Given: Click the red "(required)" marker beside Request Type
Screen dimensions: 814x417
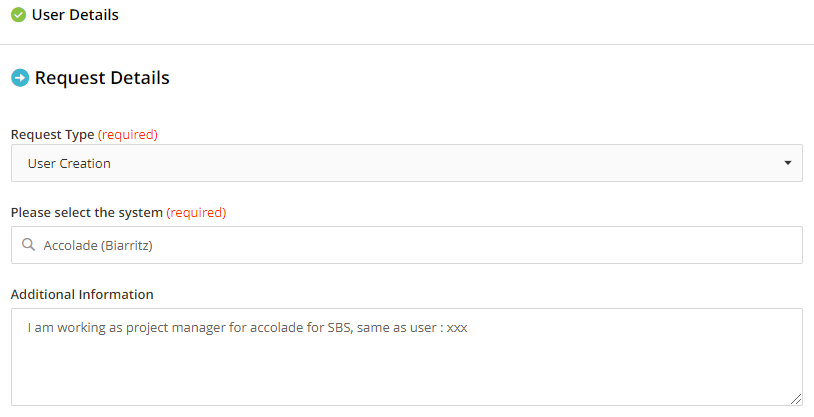Looking at the screenshot, I should point(128,134).
